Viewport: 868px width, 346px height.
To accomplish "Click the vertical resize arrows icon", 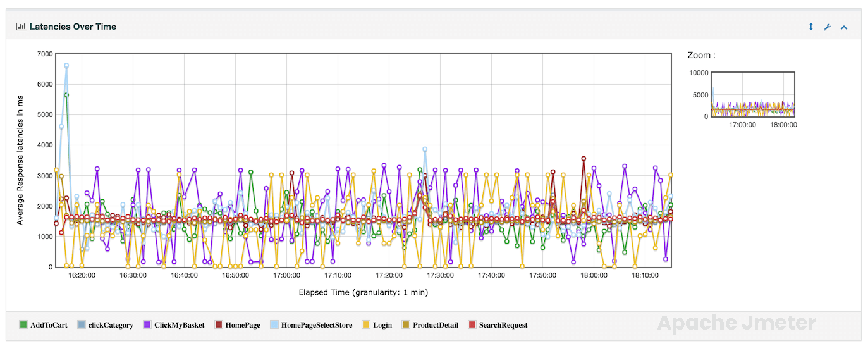I will pyautogui.click(x=811, y=27).
